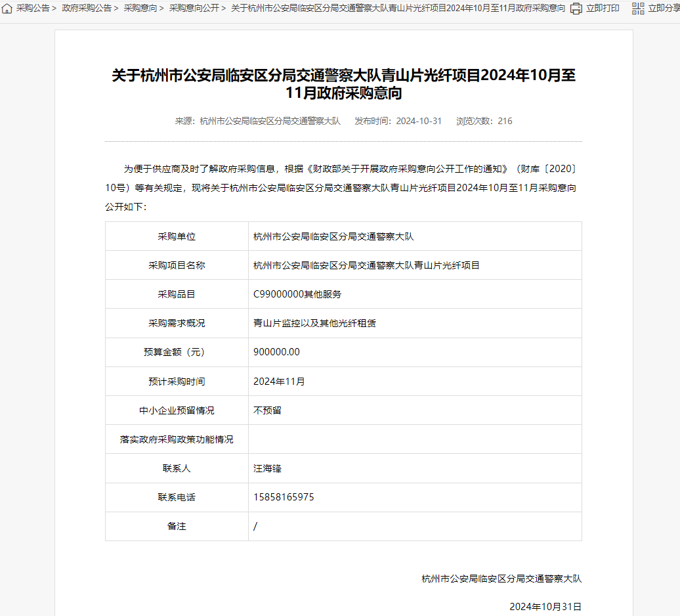
Task: Click contact name 汪海锋
Action: tap(268, 468)
